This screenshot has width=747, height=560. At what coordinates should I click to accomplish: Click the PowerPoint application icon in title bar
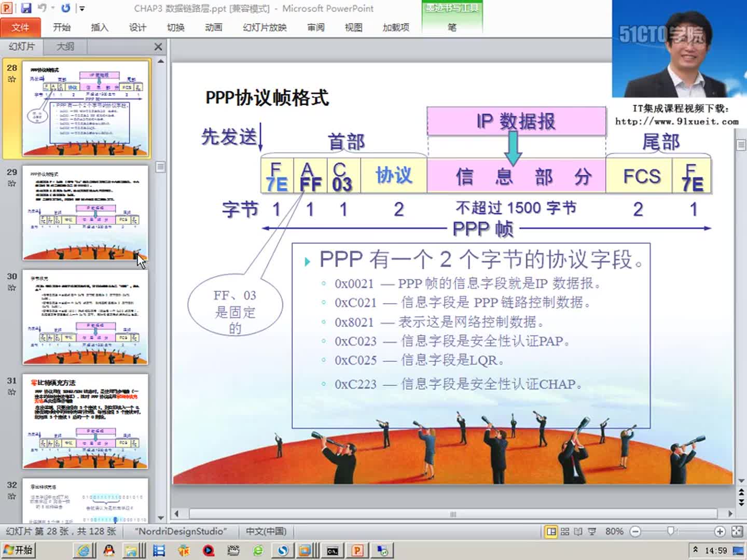pos(7,8)
